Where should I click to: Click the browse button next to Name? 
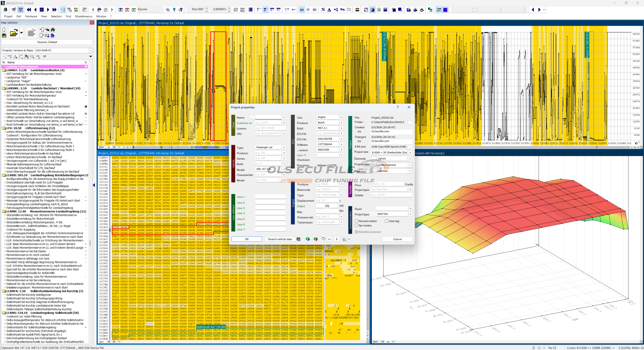[252, 117]
